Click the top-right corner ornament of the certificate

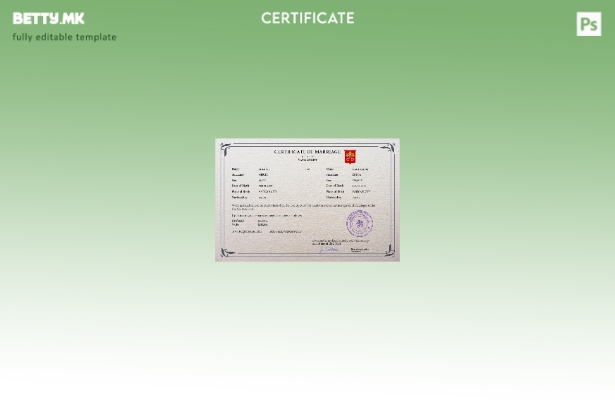tap(389, 148)
